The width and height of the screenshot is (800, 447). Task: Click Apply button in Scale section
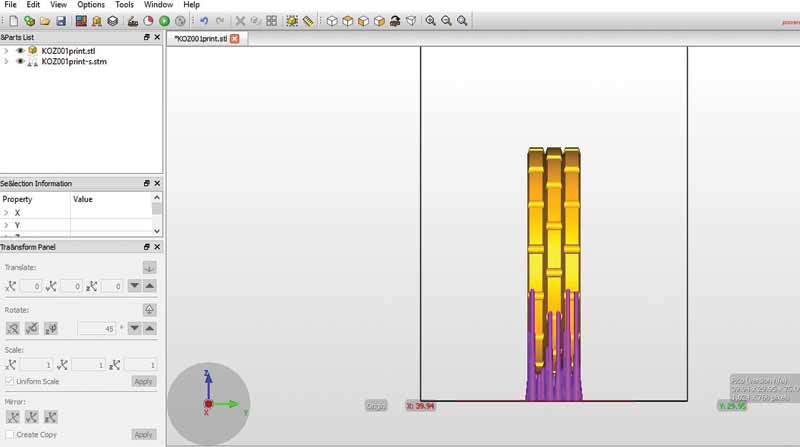[144, 382]
